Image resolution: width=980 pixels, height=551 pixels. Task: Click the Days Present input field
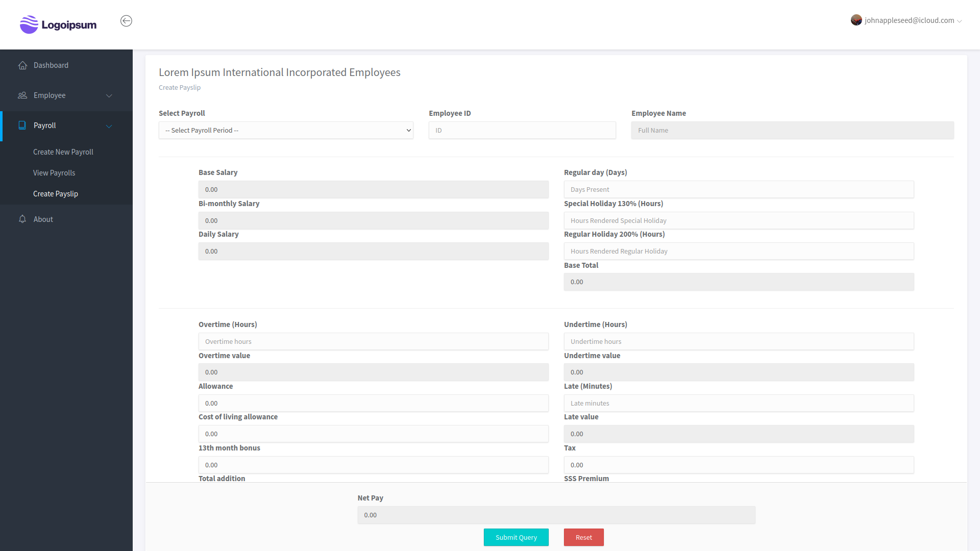tap(739, 190)
